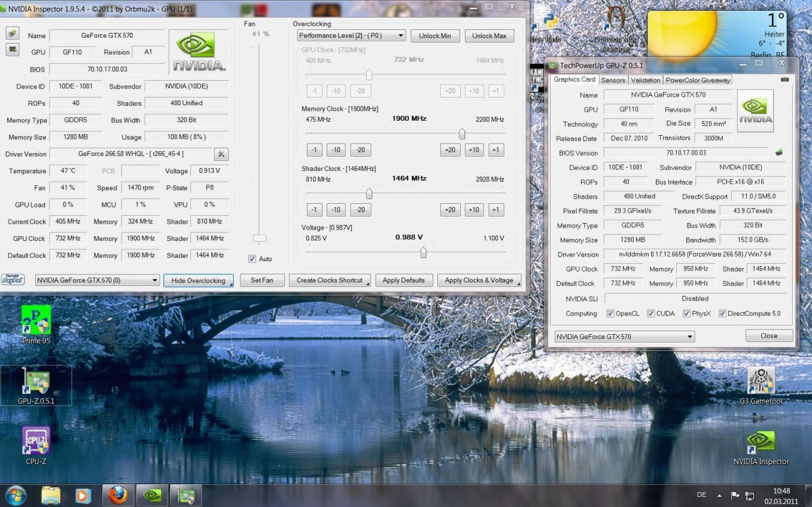
Task: Click the Fan speed vertical slider handle
Action: 260,238
